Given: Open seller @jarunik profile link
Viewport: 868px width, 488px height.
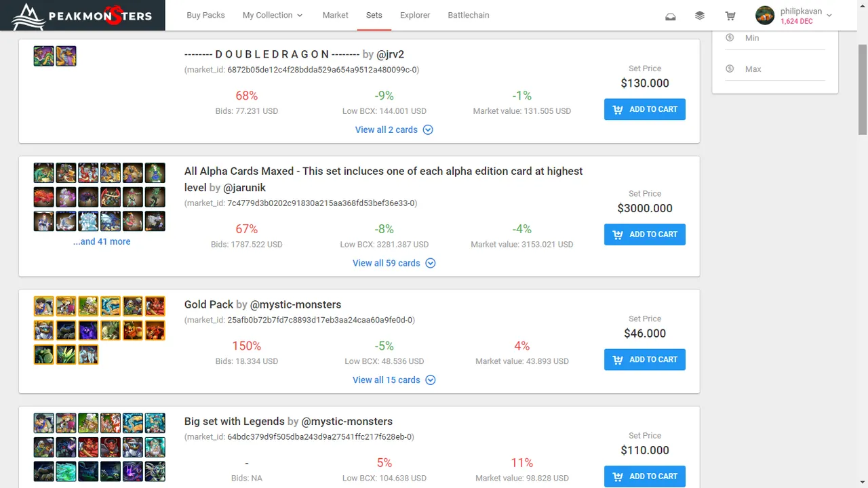Looking at the screenshot, I should click(x=244, y=188).
